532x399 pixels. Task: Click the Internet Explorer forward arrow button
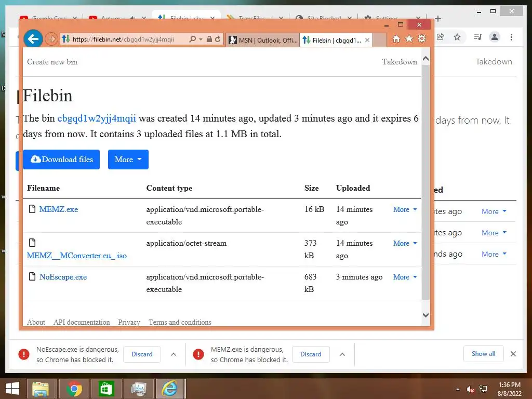(51, 39)
